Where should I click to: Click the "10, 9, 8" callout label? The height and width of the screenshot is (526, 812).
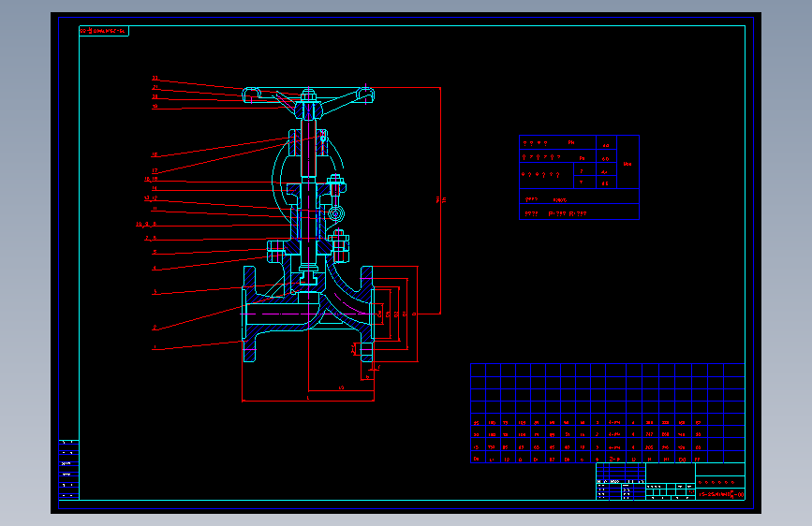(x=146, y=225)
